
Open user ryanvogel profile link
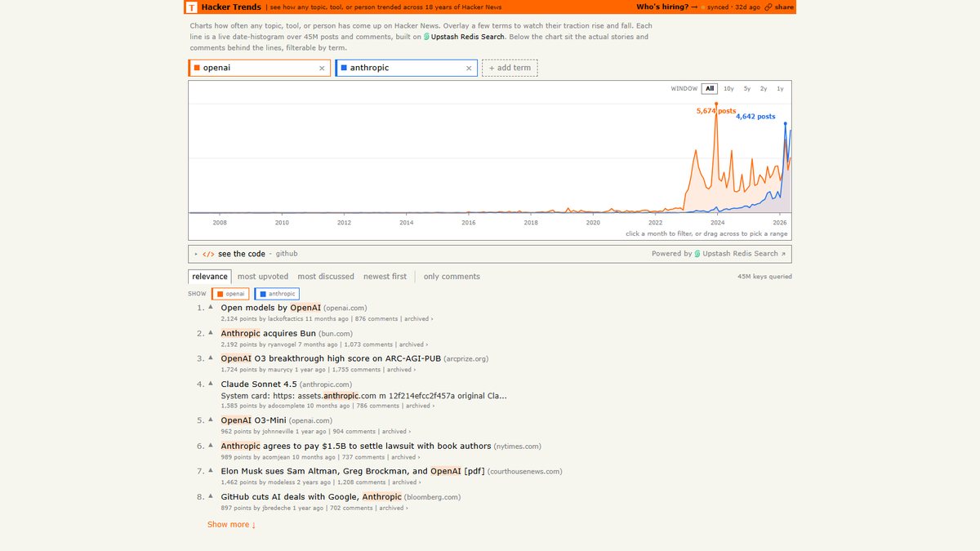click(x=283, y=344)
